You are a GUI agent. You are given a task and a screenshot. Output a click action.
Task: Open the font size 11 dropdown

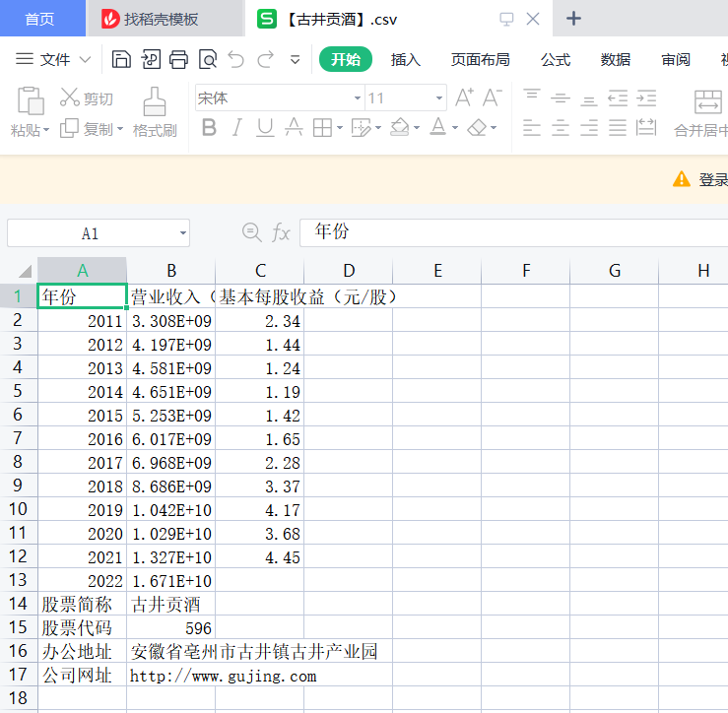(x=439, y=97)
